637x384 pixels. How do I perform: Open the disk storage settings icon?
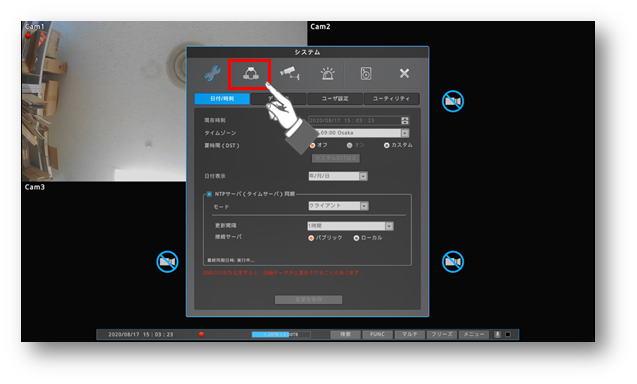click(366, 74)
